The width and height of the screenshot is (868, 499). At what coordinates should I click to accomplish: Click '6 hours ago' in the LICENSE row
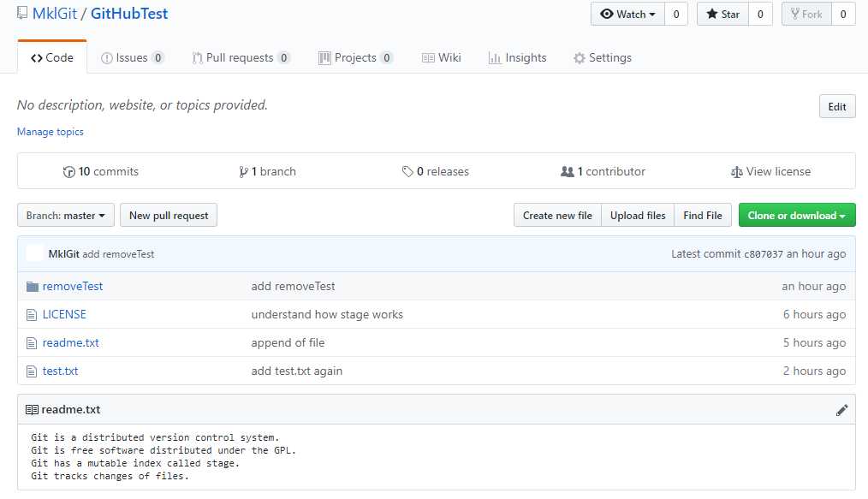[814, 315]
